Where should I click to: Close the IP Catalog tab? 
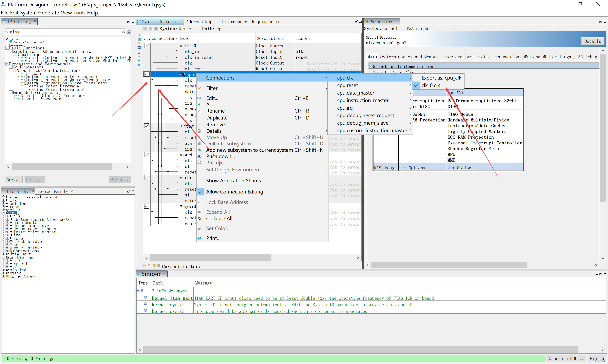click(35, 21)
